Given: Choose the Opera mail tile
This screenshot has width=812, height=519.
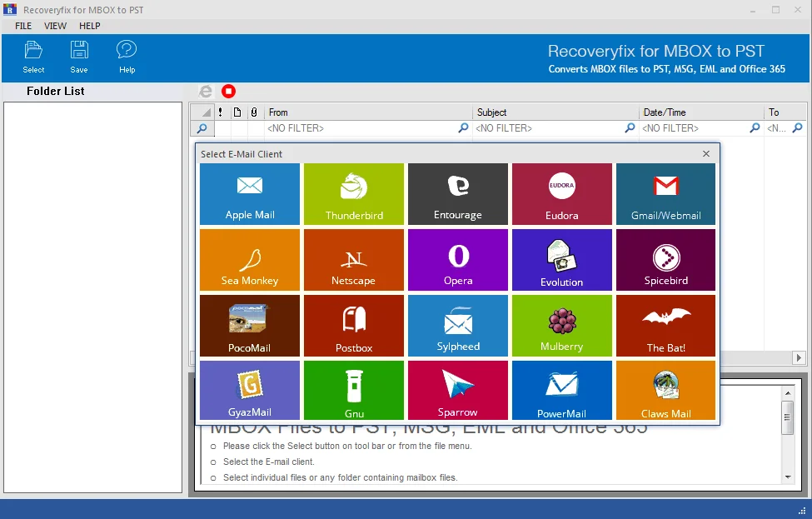Looking at the screenshot, I should coord(458,260).
